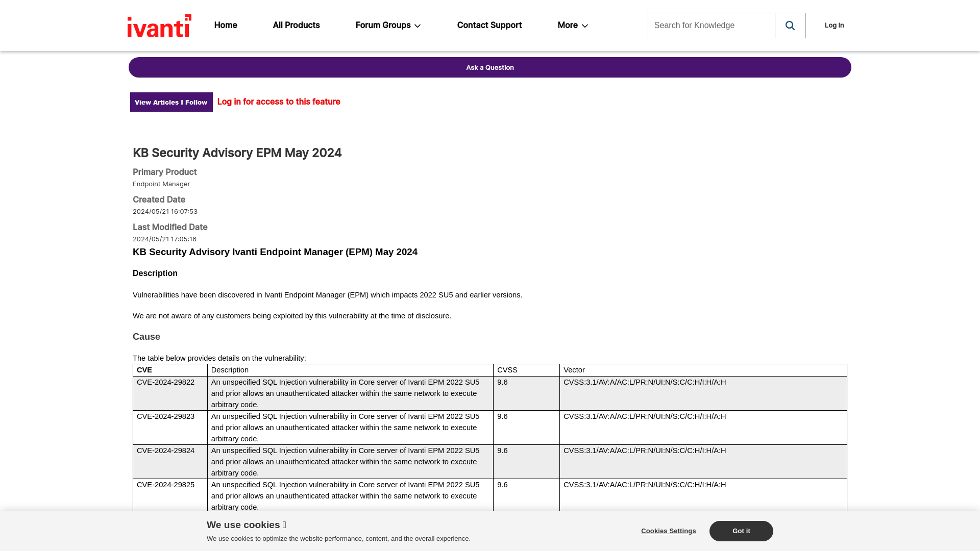Select the Home menu item
This screenshot has height=551, width=980.
click(x=226, y=25)
